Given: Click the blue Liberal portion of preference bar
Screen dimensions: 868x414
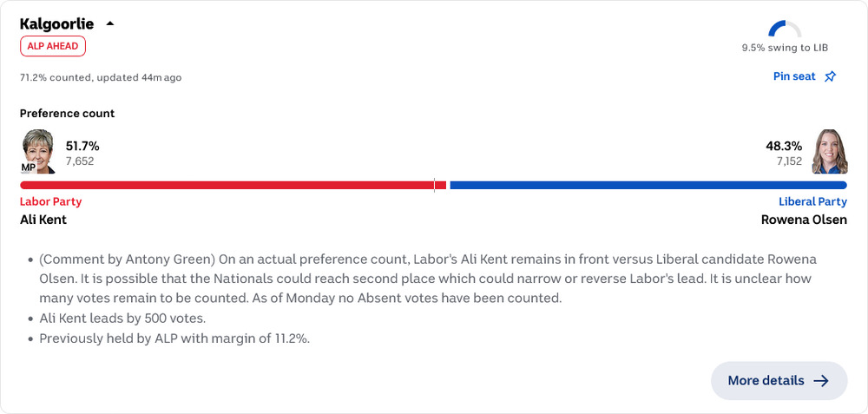Looking at the screenshot, I should (648, 186).
